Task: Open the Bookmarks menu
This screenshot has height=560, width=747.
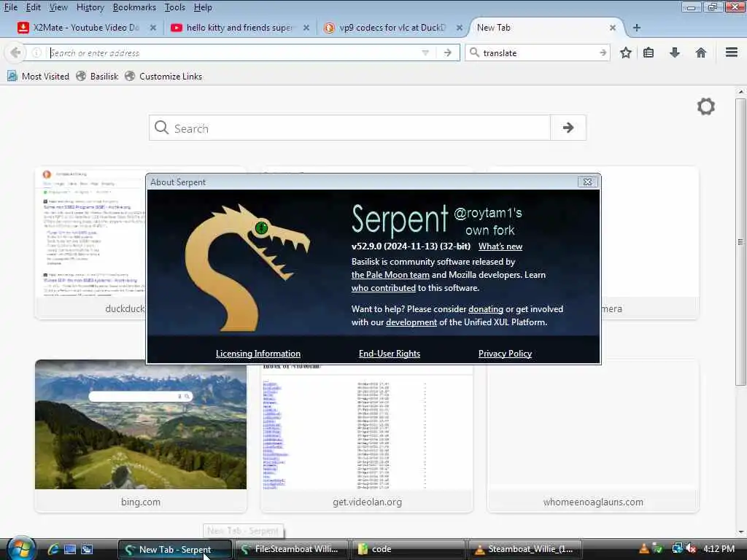Action: tap(134, 7)
